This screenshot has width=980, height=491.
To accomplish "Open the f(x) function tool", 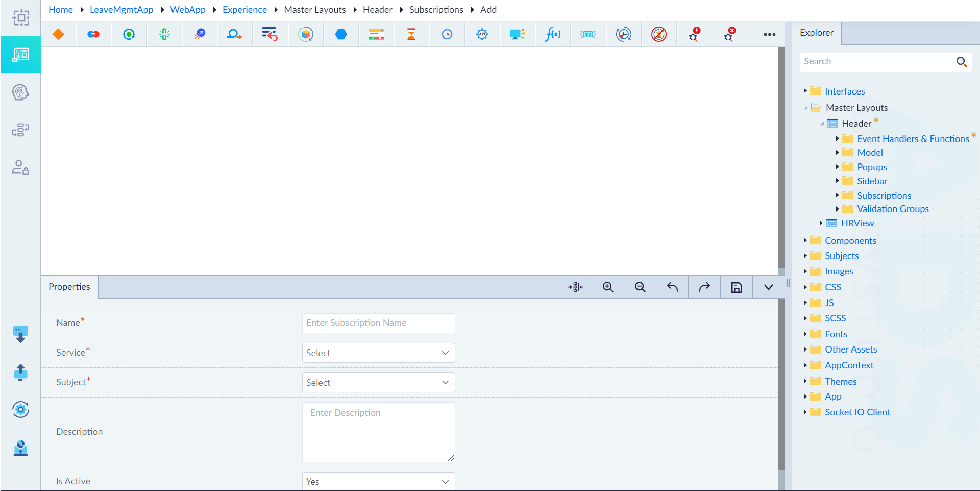I will click(x=553, y=34).
